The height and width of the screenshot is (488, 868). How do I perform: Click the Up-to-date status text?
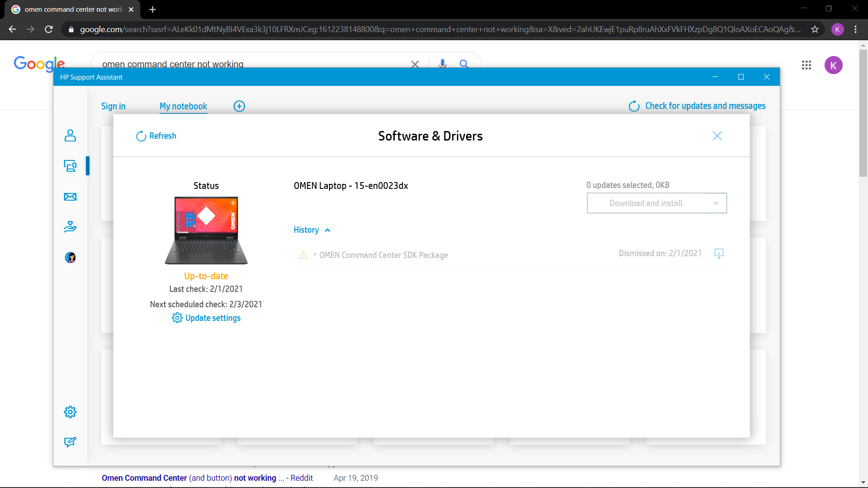pos(206,276)
